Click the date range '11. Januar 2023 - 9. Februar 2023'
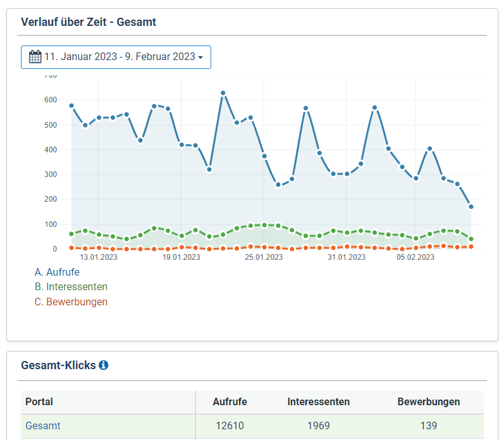Screen dimensions: 504x440 (x=120, y=57)
